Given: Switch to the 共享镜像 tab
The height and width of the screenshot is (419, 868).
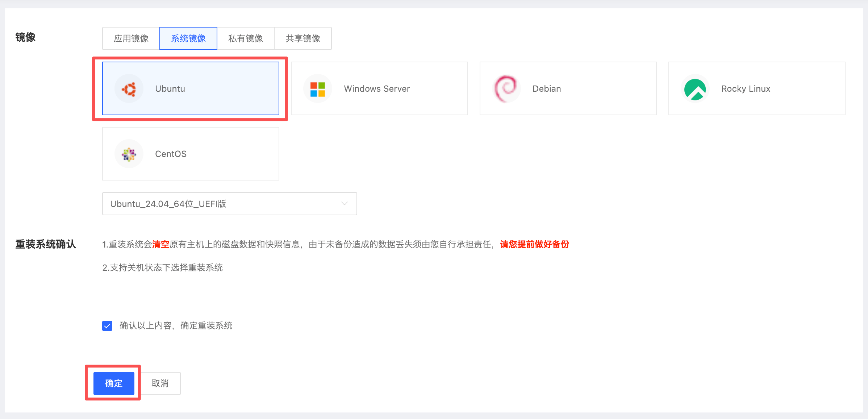Looking at the screenshot, I should [302, 38].
